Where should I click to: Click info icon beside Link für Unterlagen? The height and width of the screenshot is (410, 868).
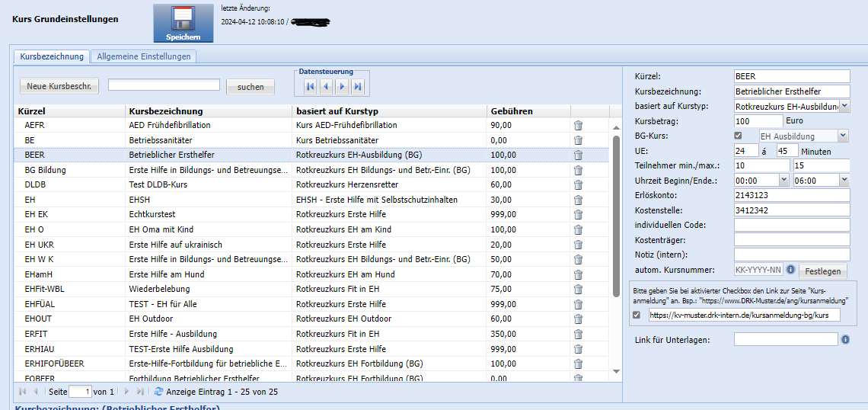pos(845,339)
